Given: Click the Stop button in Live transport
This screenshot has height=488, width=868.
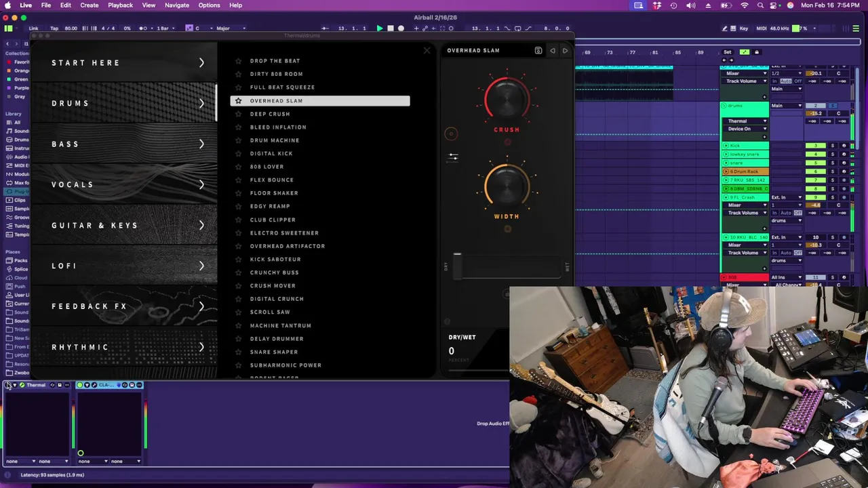Looking at the screenshot, I should pos(391,28).
